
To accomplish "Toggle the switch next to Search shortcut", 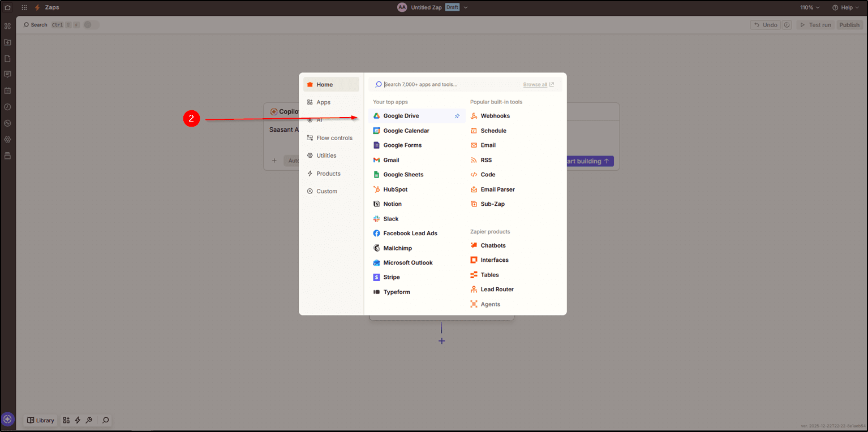I will (91, 25).
